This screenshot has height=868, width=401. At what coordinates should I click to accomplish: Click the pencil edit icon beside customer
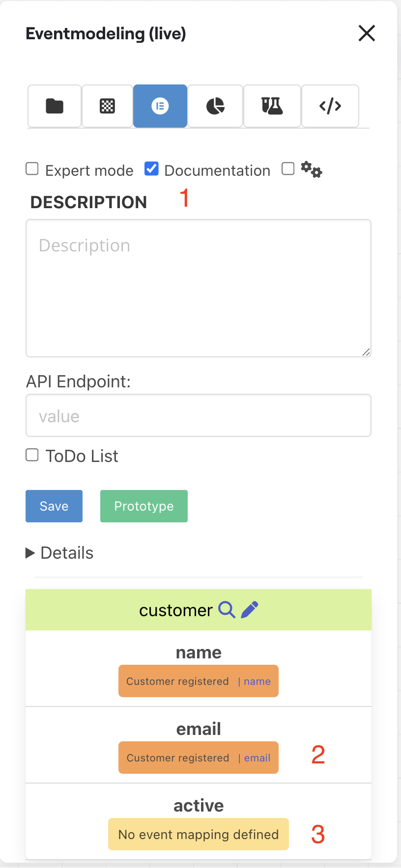[250, 610]
